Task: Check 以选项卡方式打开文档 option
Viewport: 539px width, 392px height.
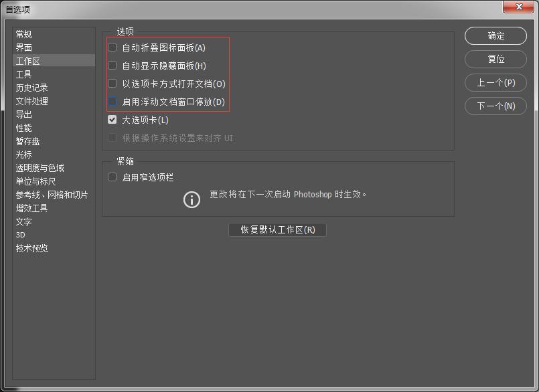Action: point(112,83)
